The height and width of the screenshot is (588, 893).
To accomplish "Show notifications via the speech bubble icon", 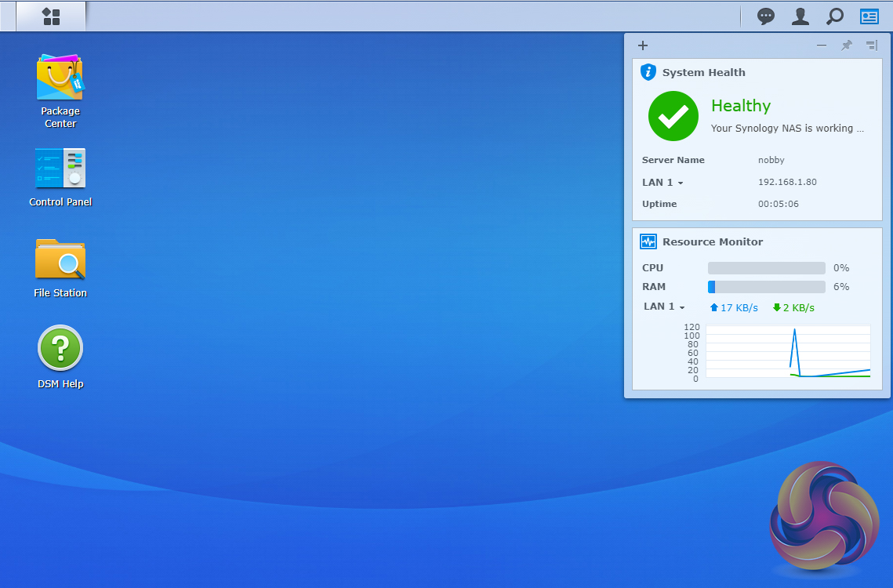I will [765, 16].
